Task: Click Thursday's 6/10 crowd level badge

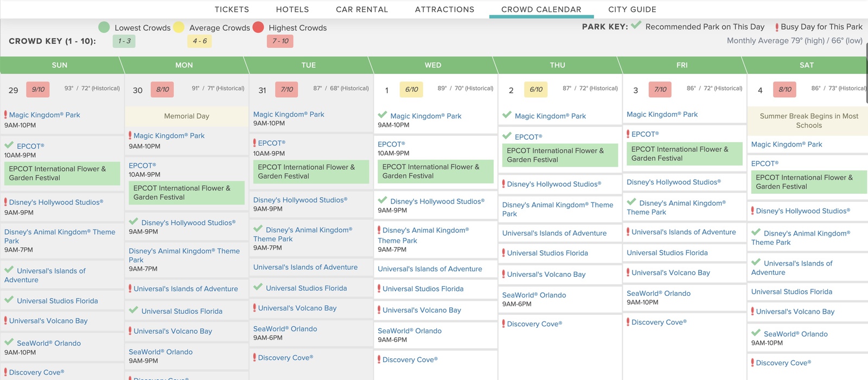Action: 536,90
